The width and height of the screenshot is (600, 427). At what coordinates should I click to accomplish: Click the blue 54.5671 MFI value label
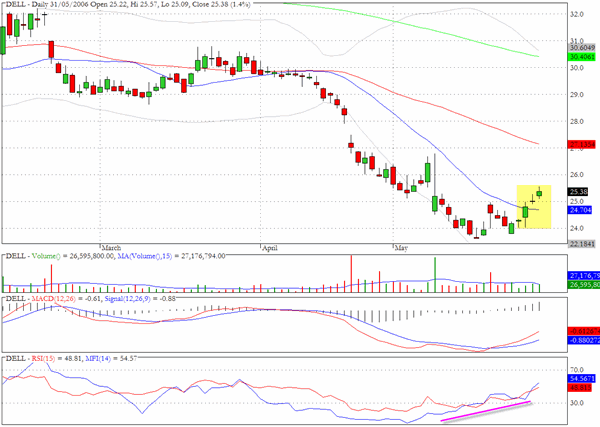pos(582,378)
